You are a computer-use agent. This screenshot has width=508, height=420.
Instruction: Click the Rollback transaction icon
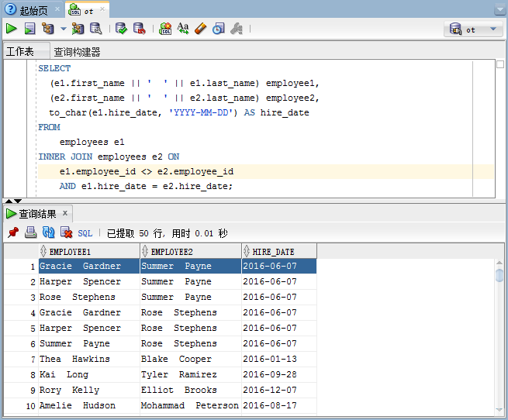click(139, 29)
